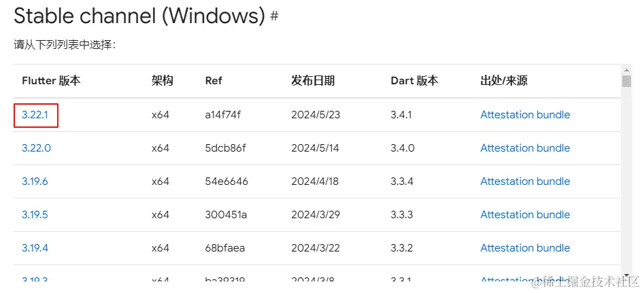Image resolution: width=644 pixels, height=293 pixels.
Task: Download Flutter version 3.22.0
Action: (x=36, y=148)
